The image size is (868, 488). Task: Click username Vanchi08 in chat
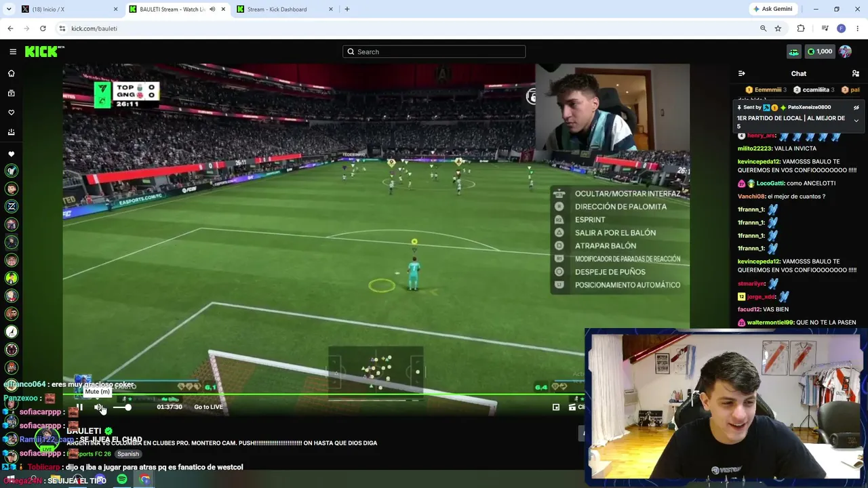751,197
